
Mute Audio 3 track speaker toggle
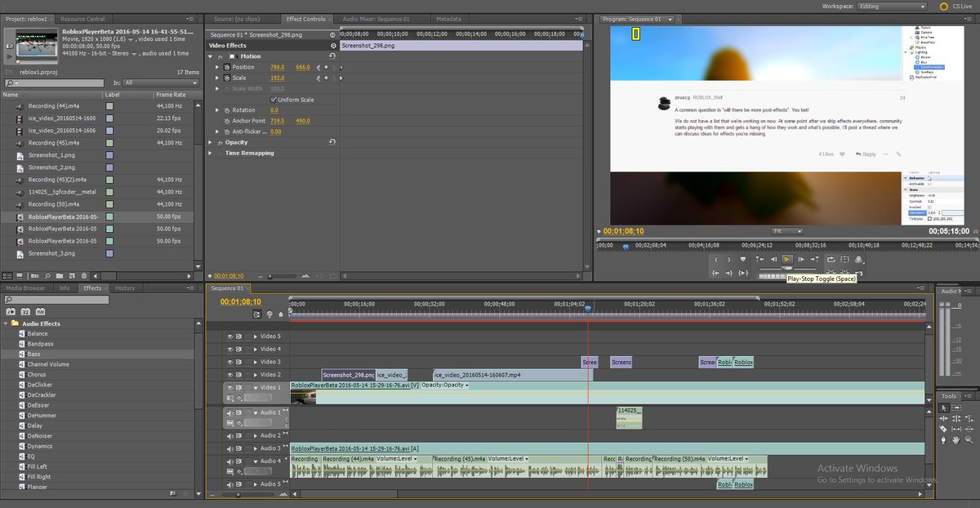pyautogui.click(x=230, y=448)
